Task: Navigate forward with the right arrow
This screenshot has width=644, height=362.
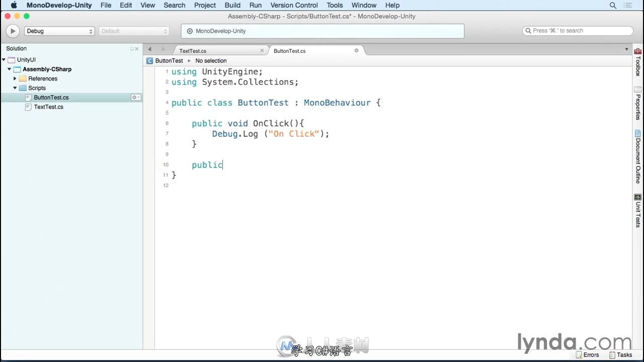Action: [x=163, y=49]
